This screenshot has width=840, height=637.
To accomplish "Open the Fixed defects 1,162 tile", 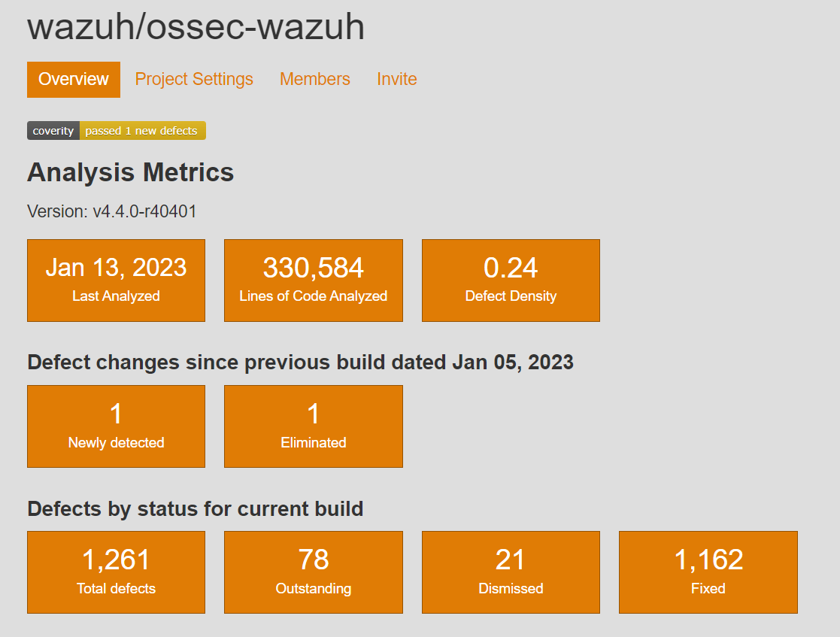I will click(708, 572).
